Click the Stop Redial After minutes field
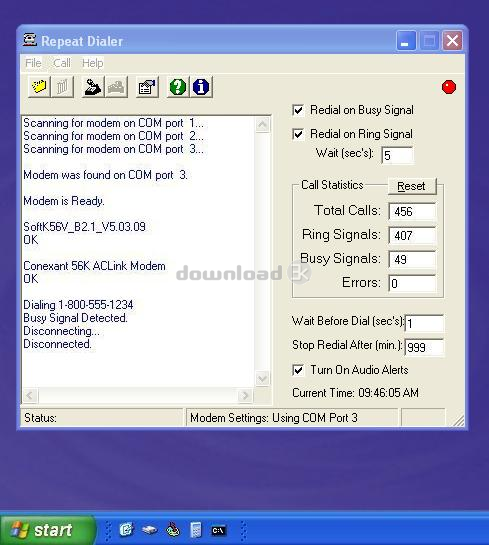Screen dimensions: 489x545 [x=424, y=347]
